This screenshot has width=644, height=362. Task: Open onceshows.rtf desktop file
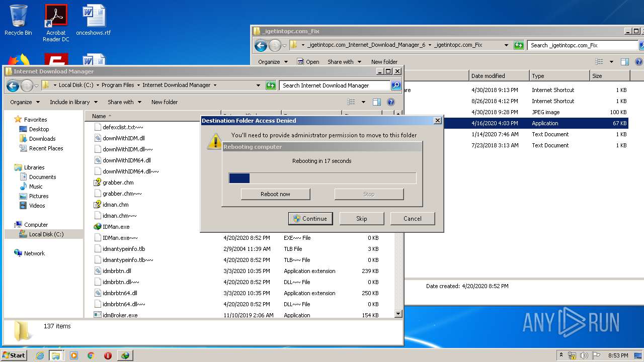click(x=94, y=20)
